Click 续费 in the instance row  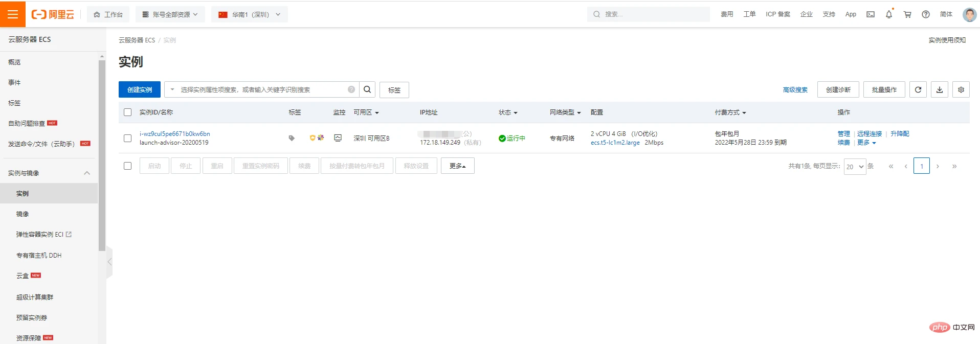[843, 143]
